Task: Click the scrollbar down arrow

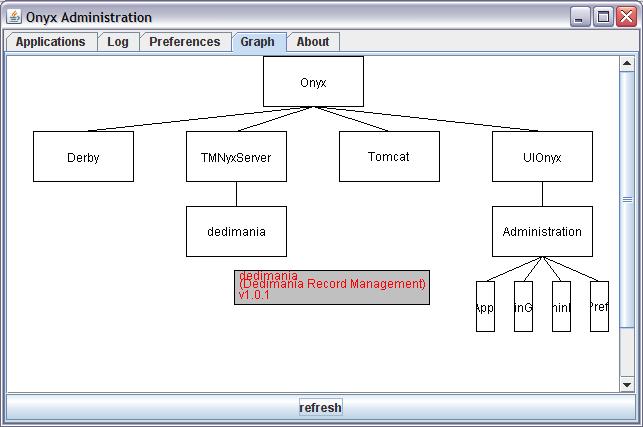Action: tap(627, 385)
